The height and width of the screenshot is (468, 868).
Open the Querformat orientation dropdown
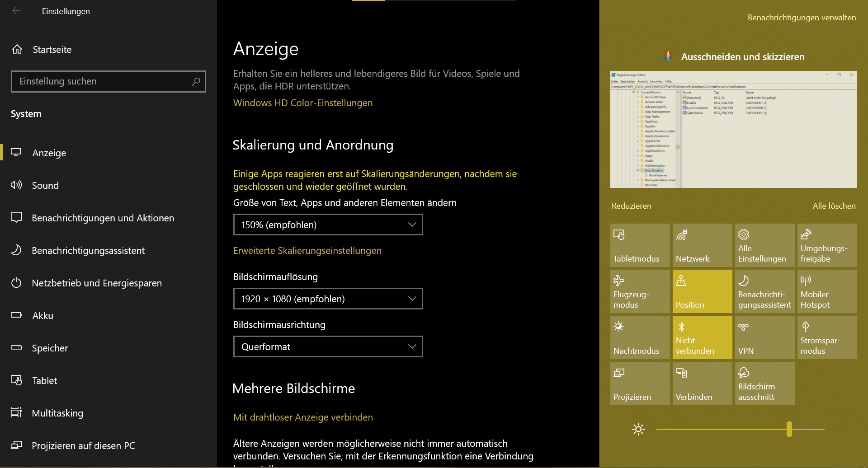328,346
